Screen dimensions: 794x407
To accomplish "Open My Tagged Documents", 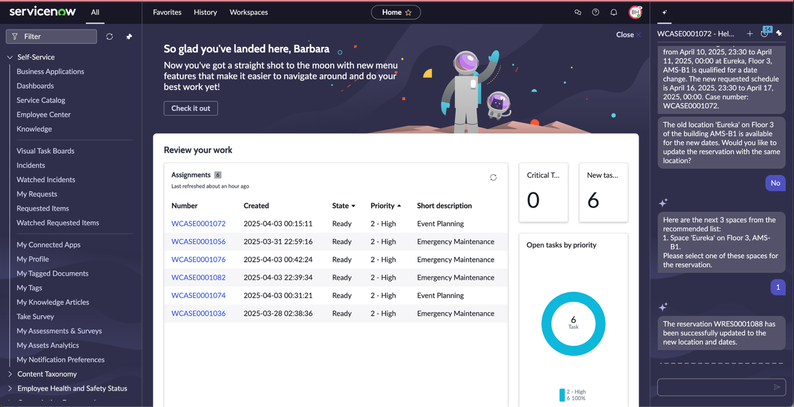I will (52, 273).
